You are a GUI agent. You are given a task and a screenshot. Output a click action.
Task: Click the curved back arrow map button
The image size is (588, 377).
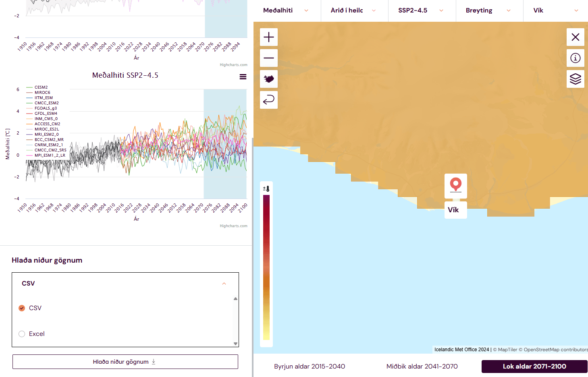tap(269, 99)
